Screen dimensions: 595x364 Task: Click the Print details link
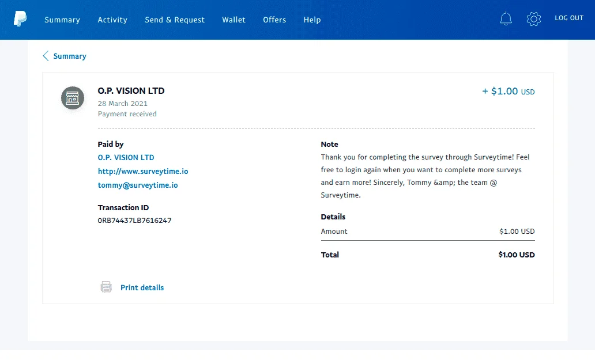142,287
